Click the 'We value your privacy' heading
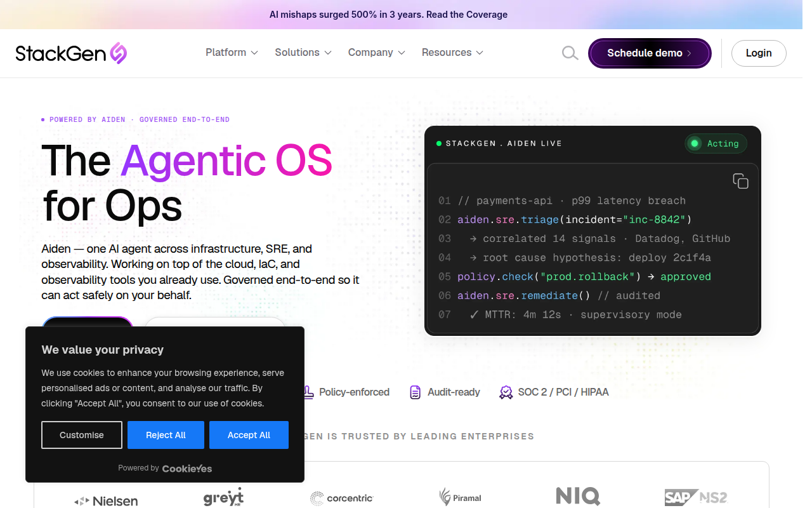The width and height of the screenshot is (812, 508). point(103,350)
